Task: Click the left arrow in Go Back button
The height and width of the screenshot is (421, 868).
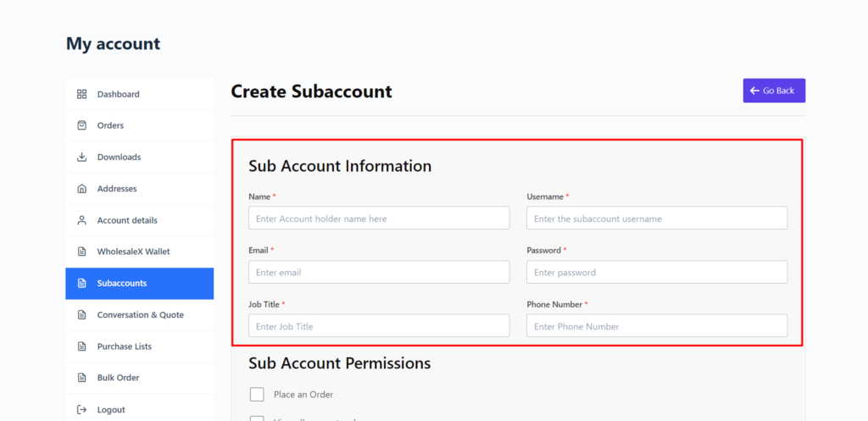Action: click(x=754, y=91)
